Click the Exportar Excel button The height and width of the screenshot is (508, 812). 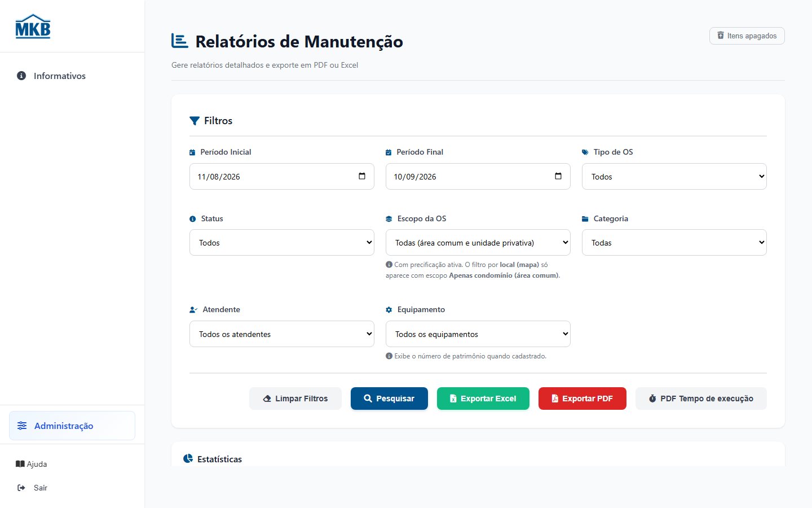pos(483,398)
